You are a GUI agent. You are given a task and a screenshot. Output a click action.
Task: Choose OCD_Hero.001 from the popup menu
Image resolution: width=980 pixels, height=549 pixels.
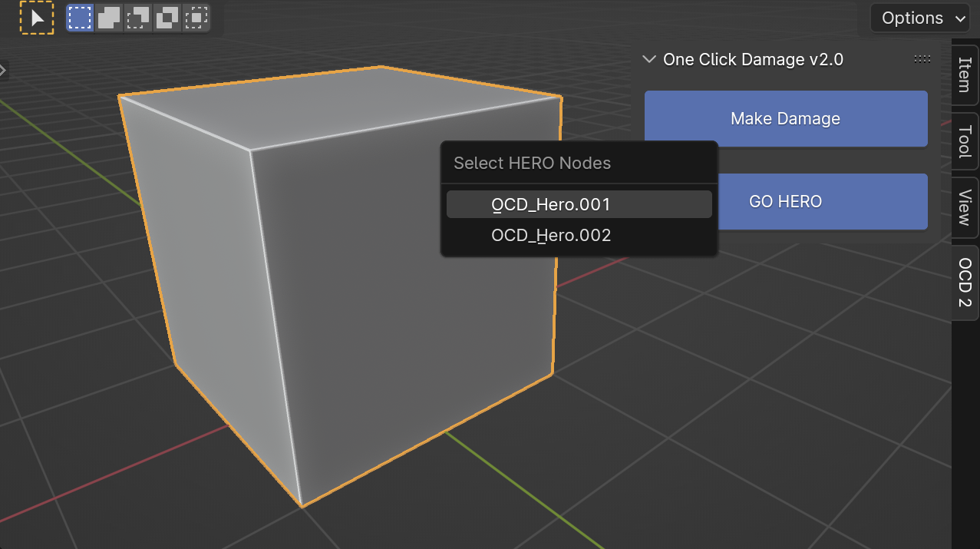579,205
